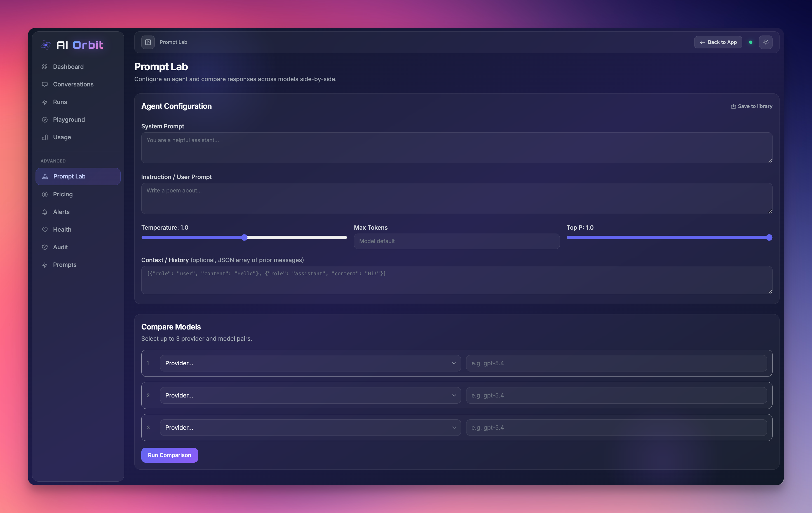This screenshot has height=513, width=812.
Task: Click the Temperature slider handle
Action: pos(245,238)
